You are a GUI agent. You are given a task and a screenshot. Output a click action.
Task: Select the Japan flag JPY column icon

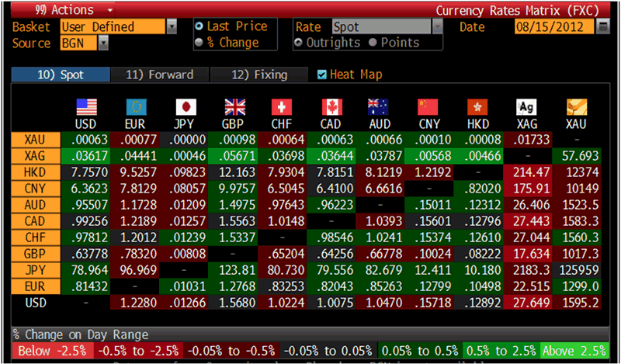pos(186,107)
